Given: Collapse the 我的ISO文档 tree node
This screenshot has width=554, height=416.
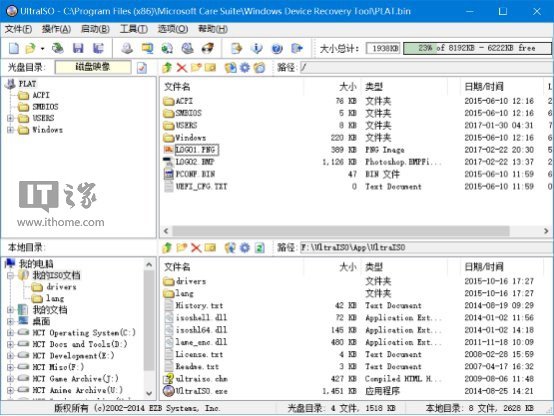Looking at the screenshot, I should tap(10, 275).
